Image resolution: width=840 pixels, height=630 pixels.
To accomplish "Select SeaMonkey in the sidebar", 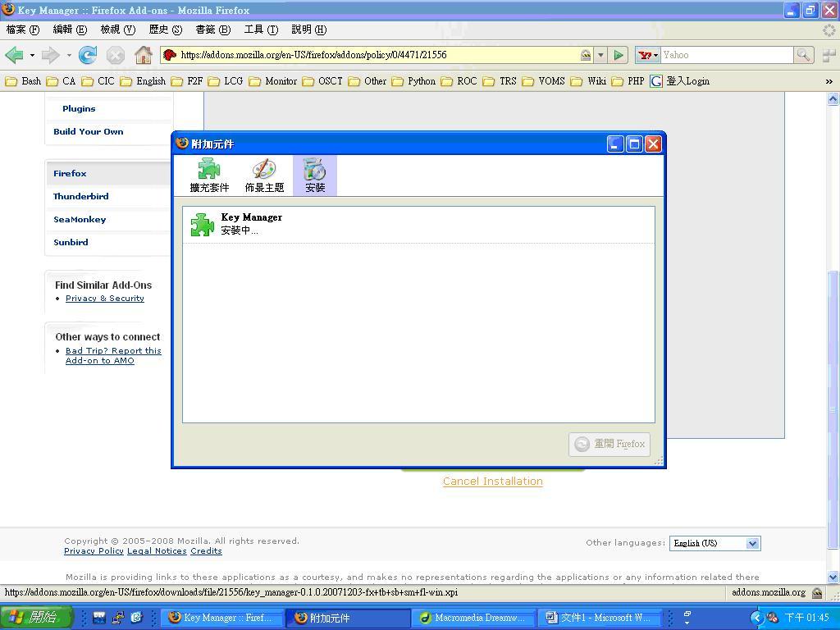I will tap(80, 220).
